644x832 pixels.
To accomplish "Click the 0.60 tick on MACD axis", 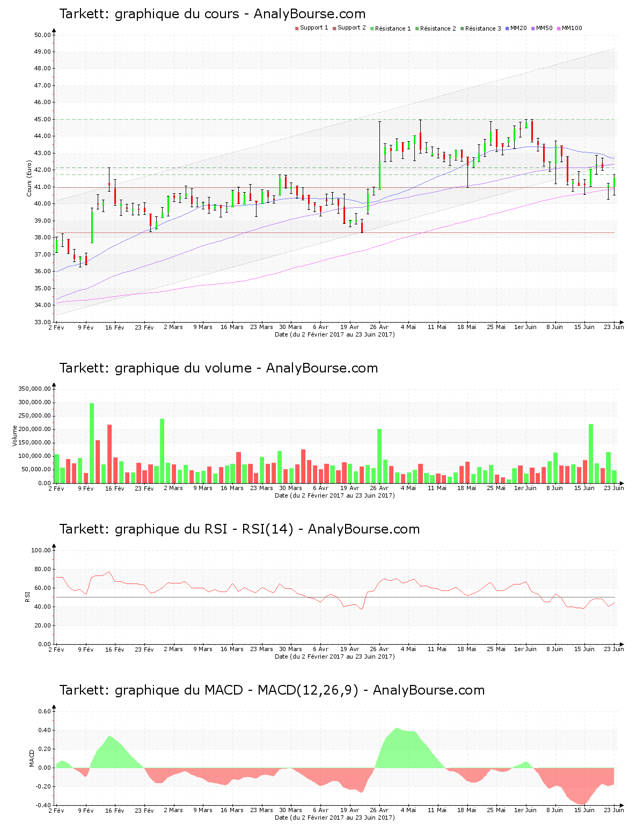I will [45, 711].
